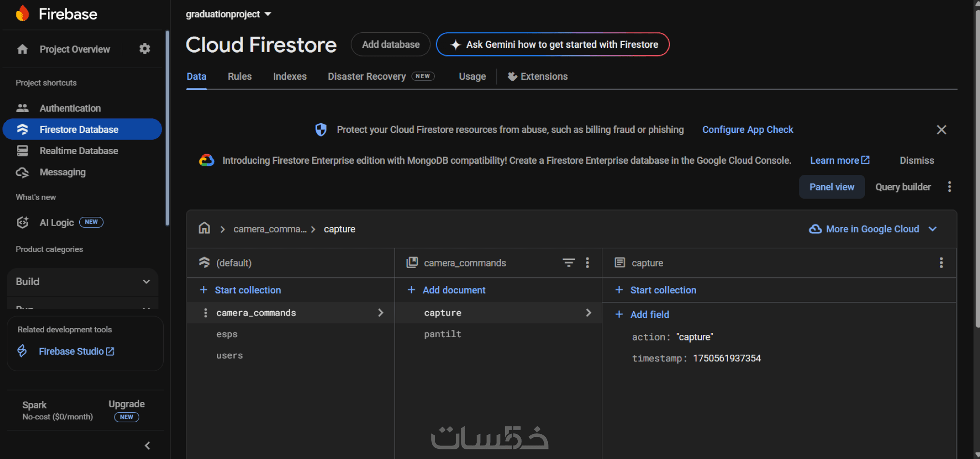The image size is (980, 459).
Task: Open camera_commands collection more options menu
Action: tap(587, 262)
